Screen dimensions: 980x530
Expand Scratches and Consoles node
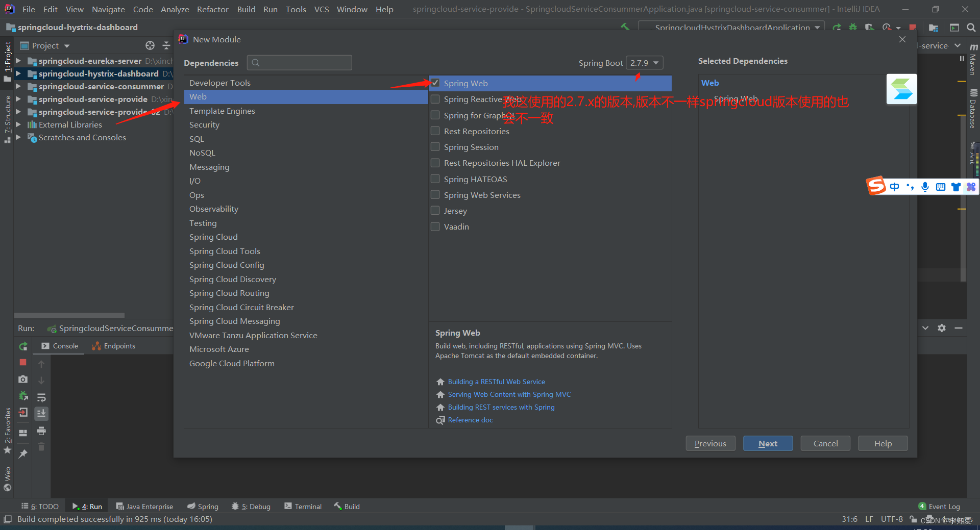tap(18, 137)
